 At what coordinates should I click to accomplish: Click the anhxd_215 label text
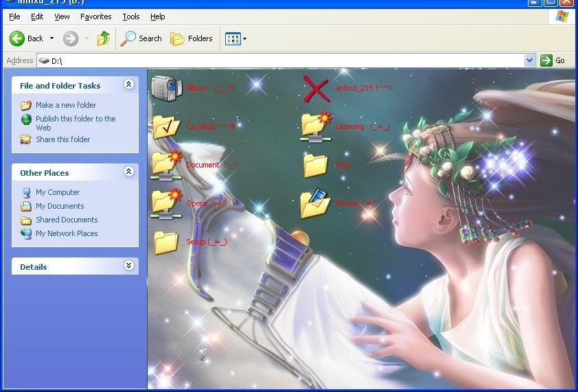[363, 88]
